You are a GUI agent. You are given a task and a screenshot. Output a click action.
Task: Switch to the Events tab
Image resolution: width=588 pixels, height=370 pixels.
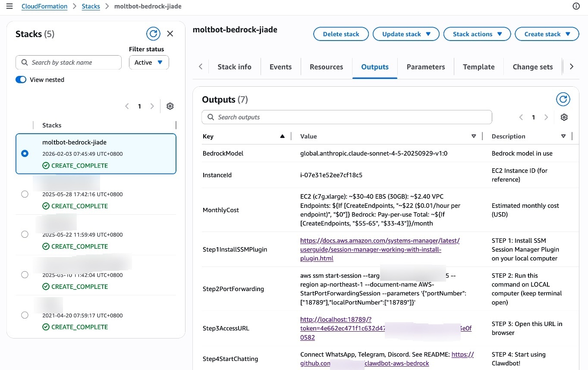point(280,67)
